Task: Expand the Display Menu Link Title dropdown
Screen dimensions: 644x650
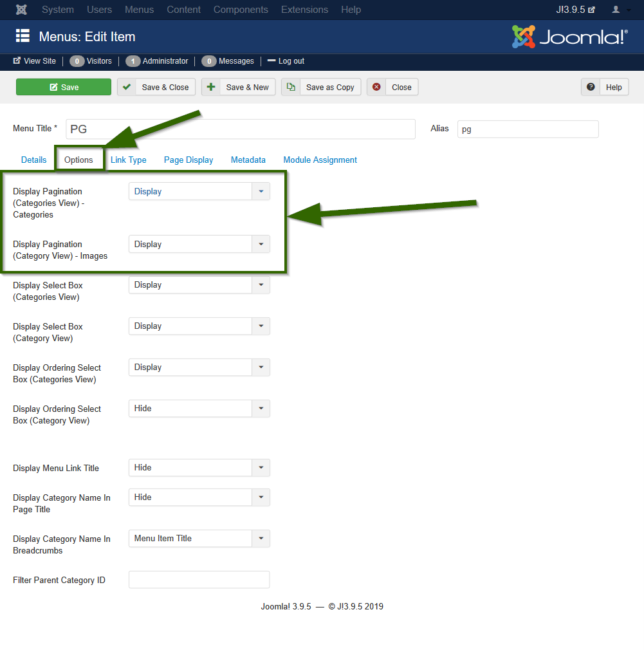Action: (199, 467)
